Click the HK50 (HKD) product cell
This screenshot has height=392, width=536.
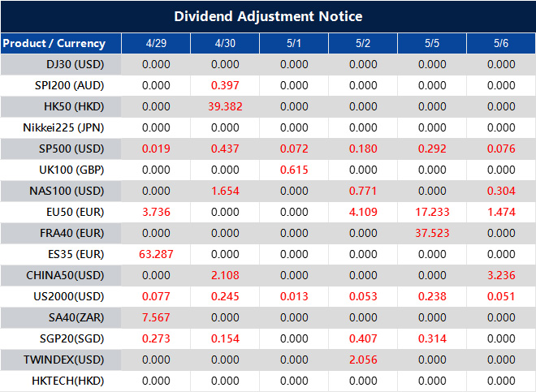point(75,106)
